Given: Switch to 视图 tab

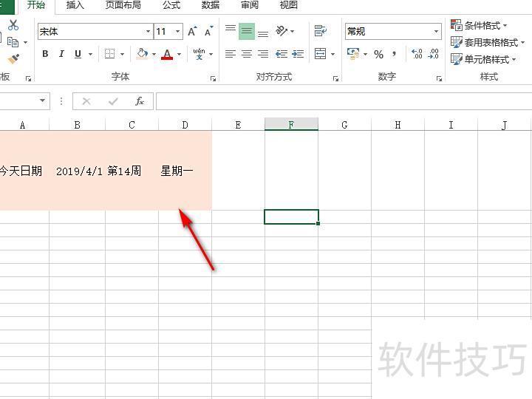Looking at the screenshot, I should 289,5.
